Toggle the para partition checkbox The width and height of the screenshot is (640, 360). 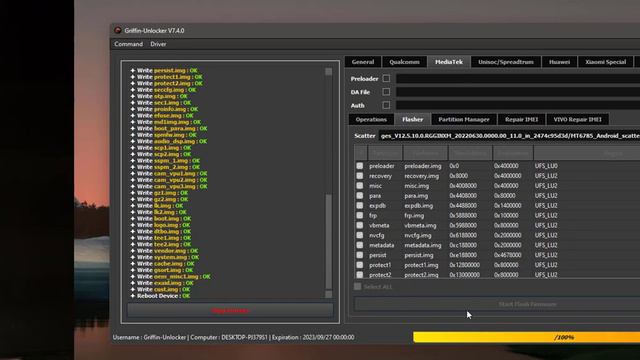pyautogui.click(x=360, y=196)
